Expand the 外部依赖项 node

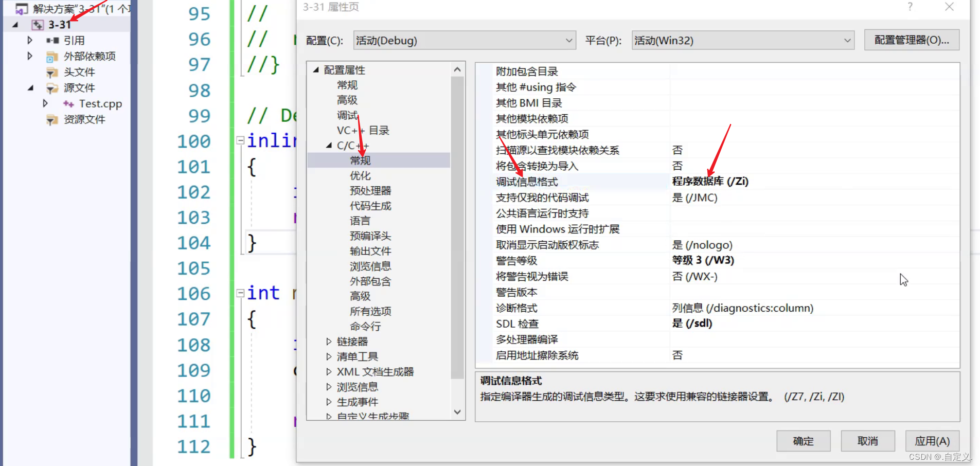click(x=30, y=56)
